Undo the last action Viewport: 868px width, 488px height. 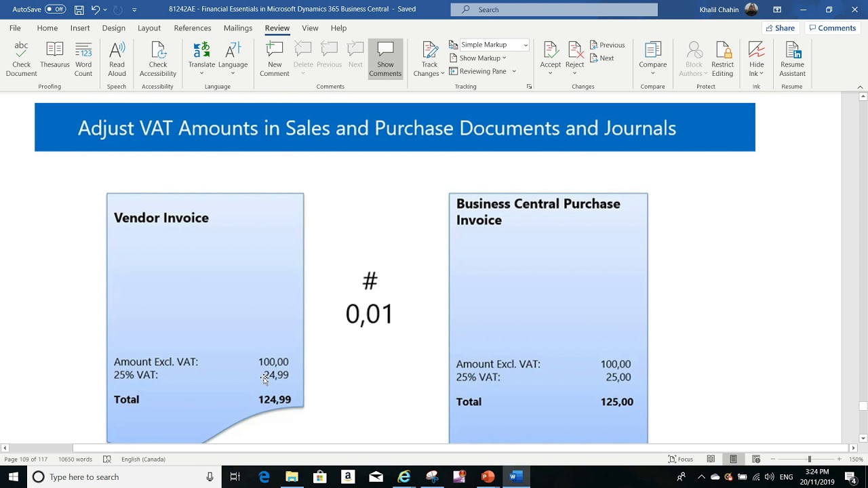(x=96, y=9)
